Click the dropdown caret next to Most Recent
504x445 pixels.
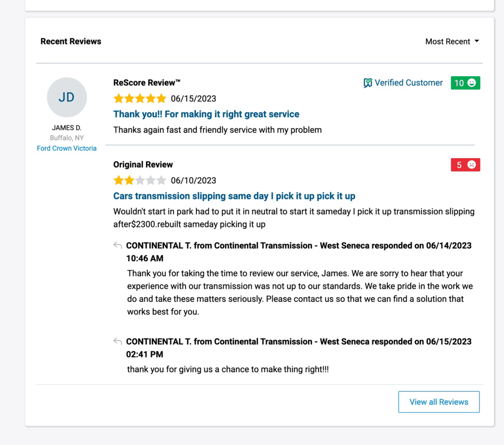(476, 41)
